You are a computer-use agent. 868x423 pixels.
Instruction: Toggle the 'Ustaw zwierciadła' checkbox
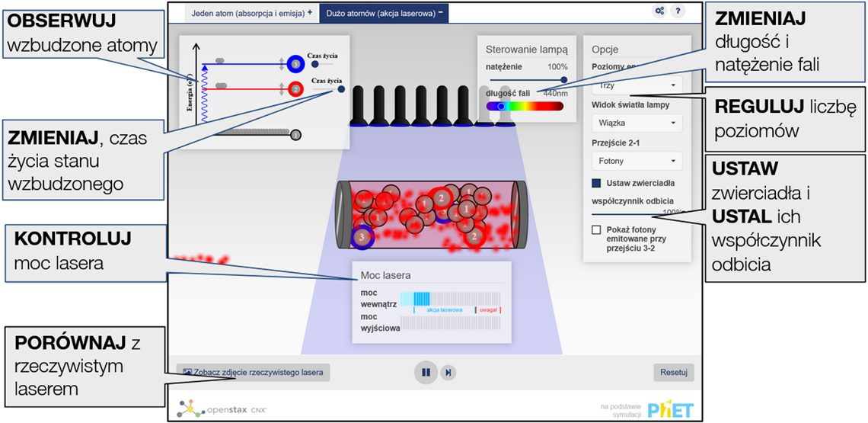(597, 183)
